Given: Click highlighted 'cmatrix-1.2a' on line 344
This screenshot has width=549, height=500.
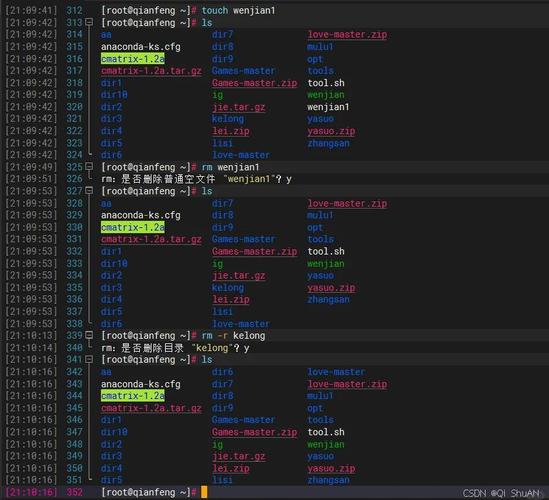Looking at the screenshot, I should pos(133,396).
